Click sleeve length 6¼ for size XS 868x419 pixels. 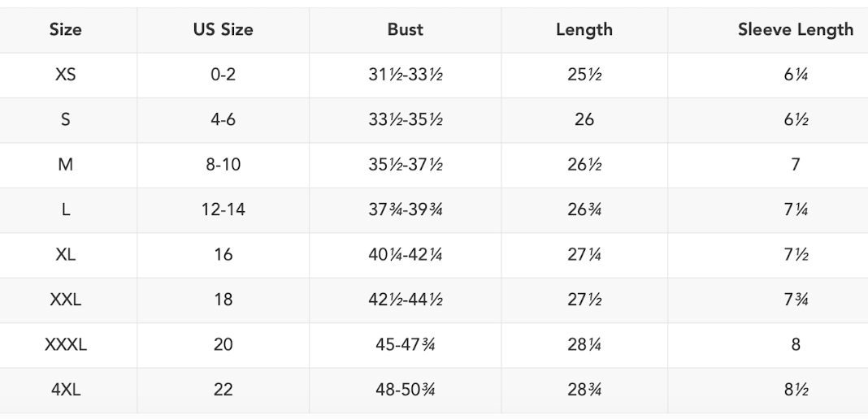[x=795, y=75]
